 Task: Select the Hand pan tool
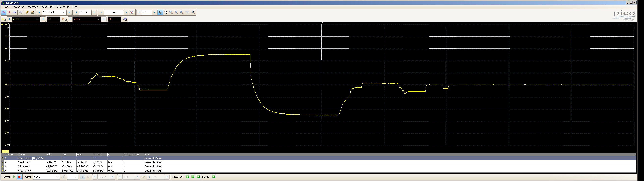[x=166, y=12]
